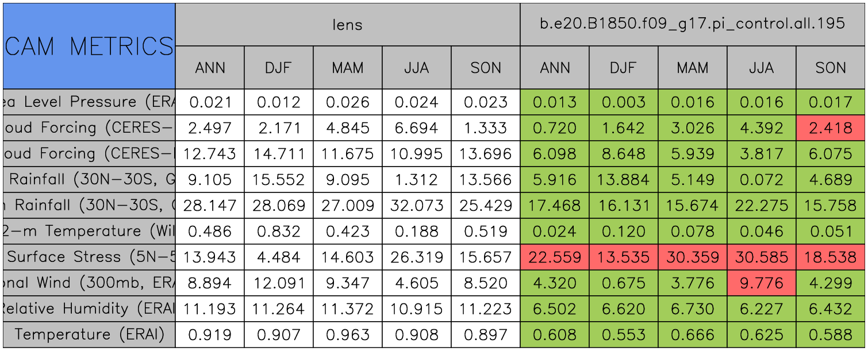
Task: Click the Surface Stress (5N-5S) row label
Action: pyautogui.click(x=89, y=257)
